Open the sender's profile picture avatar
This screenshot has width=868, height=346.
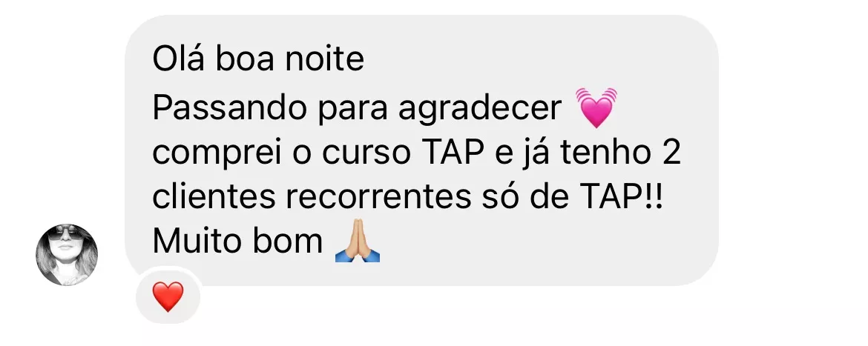coord(67,255)
